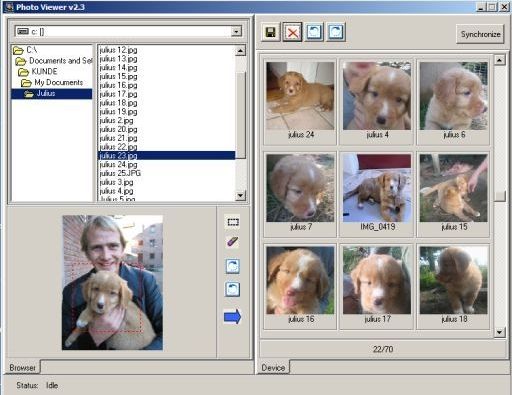The width and height of the screenshot is (512, 395).
Task: Select the dashed rectangle crop selection tool
Action: [233, 222]
